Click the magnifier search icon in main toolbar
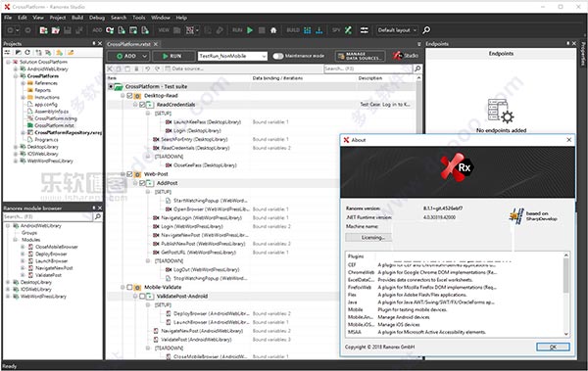Screen dimensions: 588x371 click(x=426, y=30)
